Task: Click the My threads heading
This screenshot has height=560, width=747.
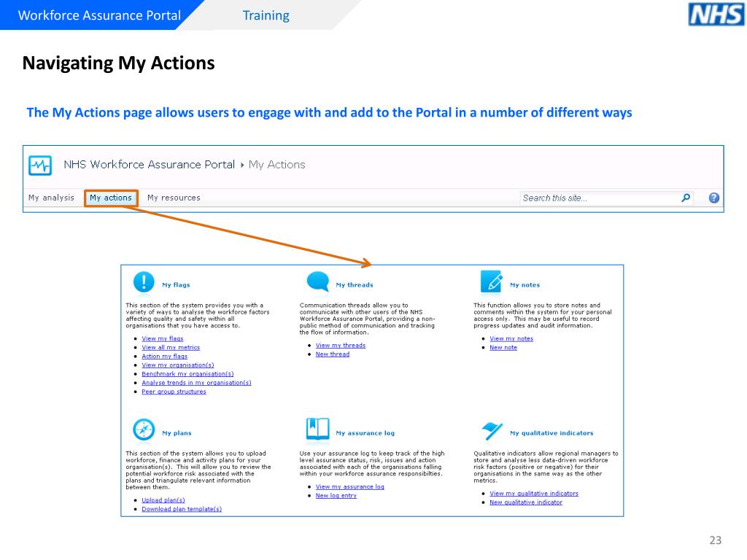Action: click(x=355, y=285)
